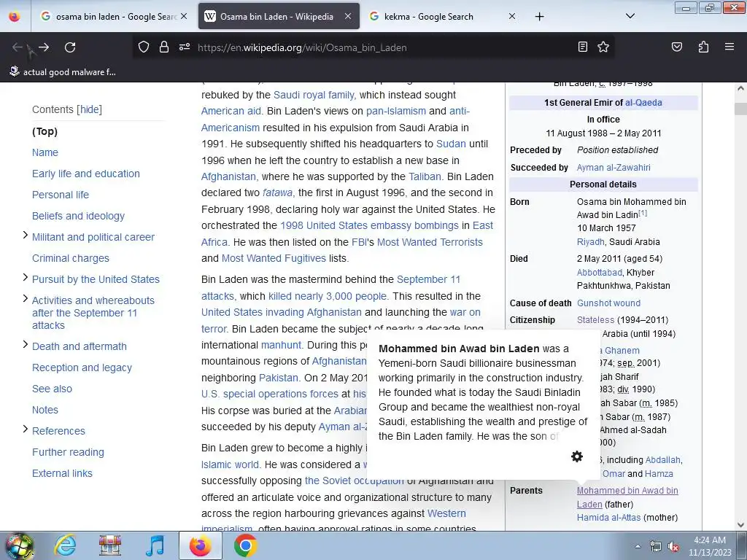
Task: Go to Personal life section
Action: point(61,195)
